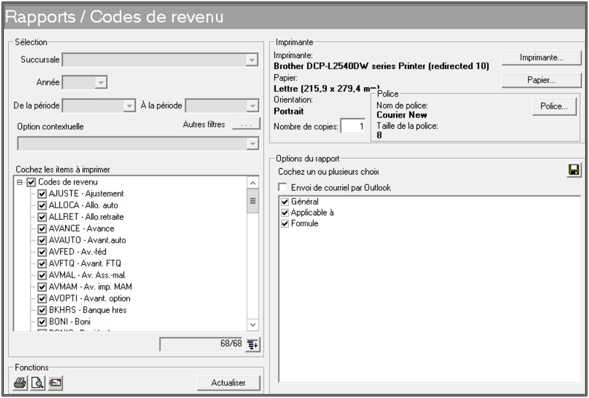Screen dimensions: 589x398
Task: Uncheck AJUSTE - Ajustement
Action: point(42,194)
